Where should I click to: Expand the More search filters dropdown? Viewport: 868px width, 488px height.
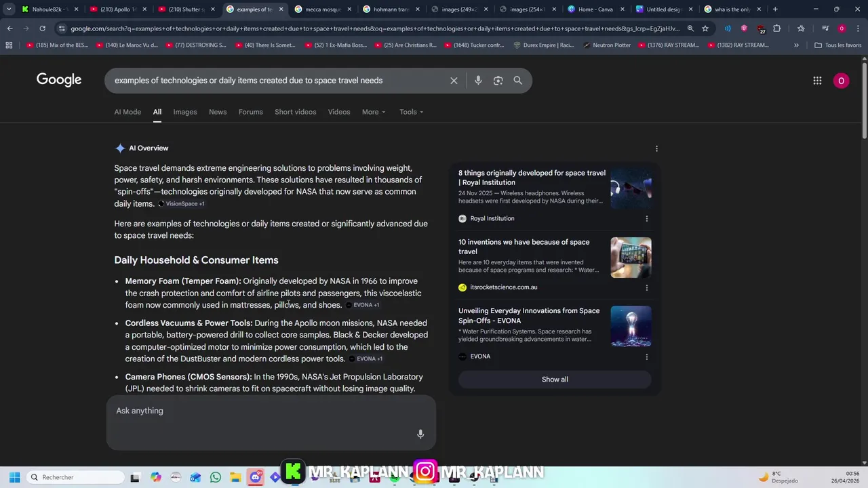[374, 112]
